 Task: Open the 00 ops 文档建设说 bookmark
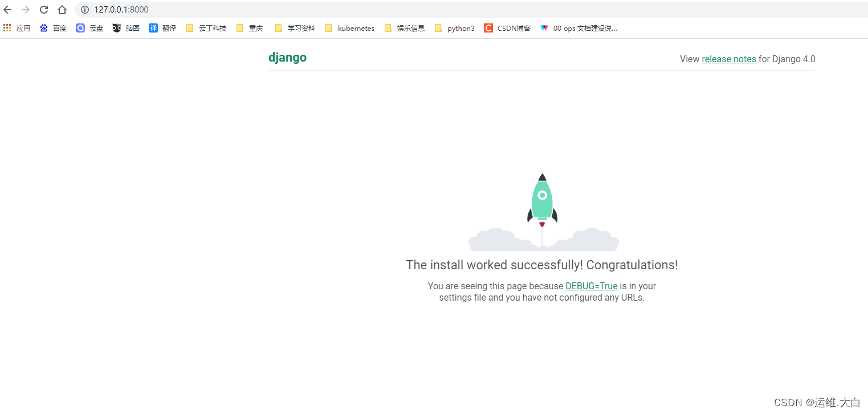pyautogui.click(x=578, y=28)
